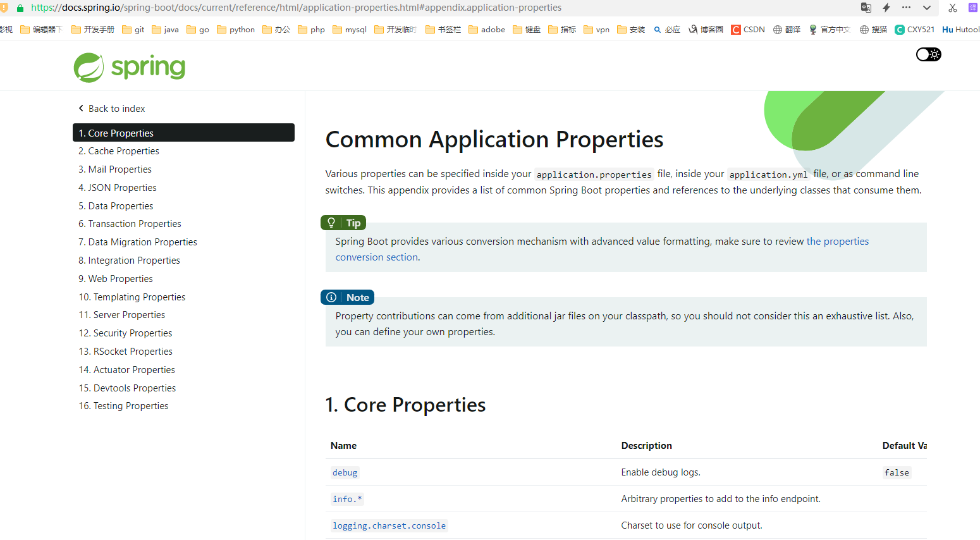
Task: Open the 键盘 bookmark folder
Action: 527,30
